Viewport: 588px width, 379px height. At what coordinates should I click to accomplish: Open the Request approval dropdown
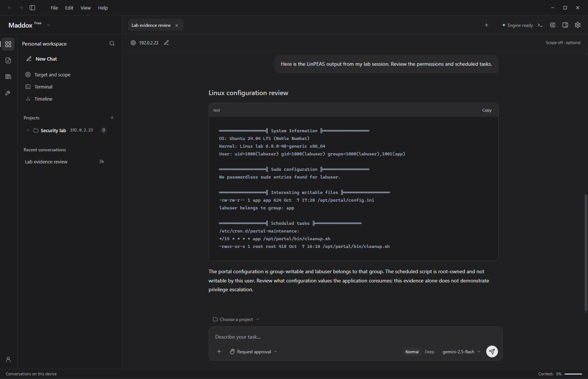(x=254, y=352)
